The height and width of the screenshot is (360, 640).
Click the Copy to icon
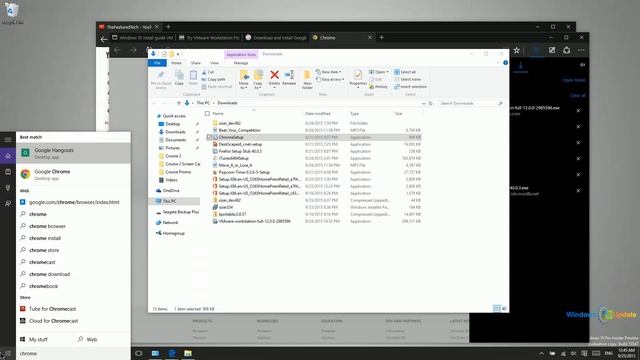click(258, 75)
